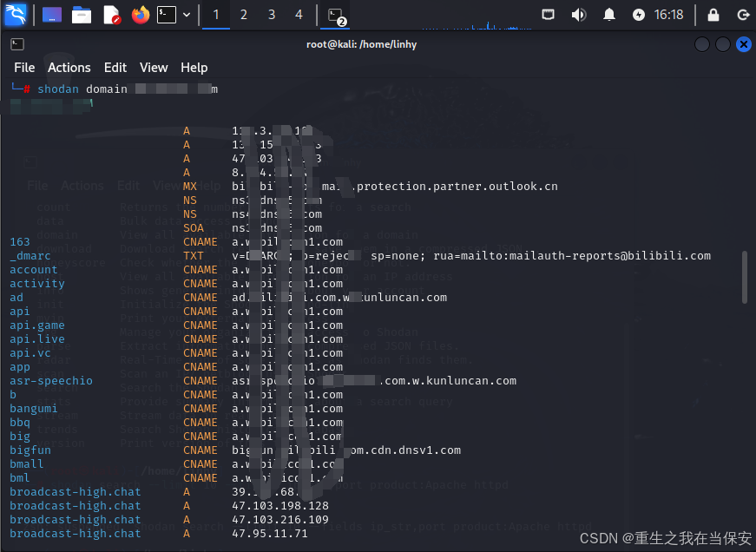
Task: Click the 'bbq' subdomain entry
Action: [x=20, y=423]
